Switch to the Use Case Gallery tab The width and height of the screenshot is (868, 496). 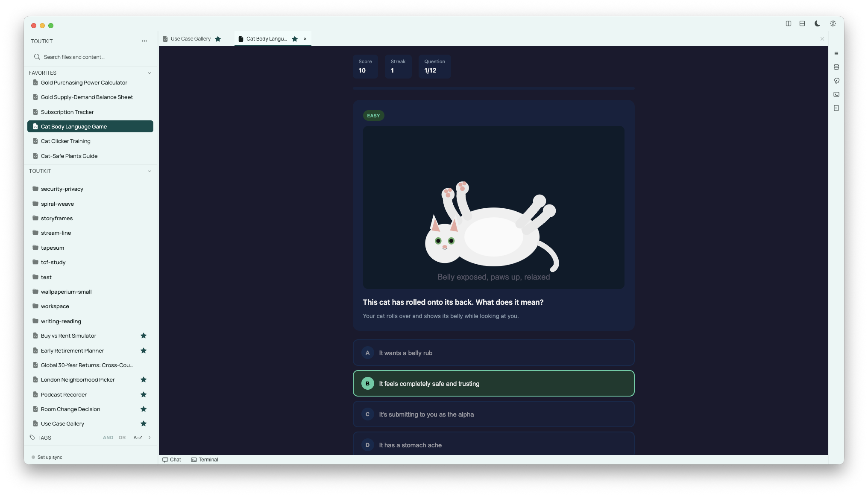click(x=191, y=39)
